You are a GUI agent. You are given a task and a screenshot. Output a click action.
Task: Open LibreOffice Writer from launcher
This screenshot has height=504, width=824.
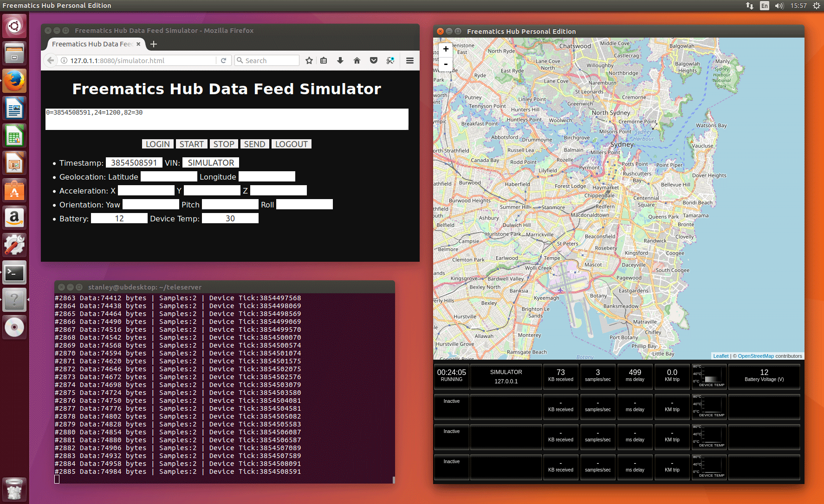click(14, 108)
